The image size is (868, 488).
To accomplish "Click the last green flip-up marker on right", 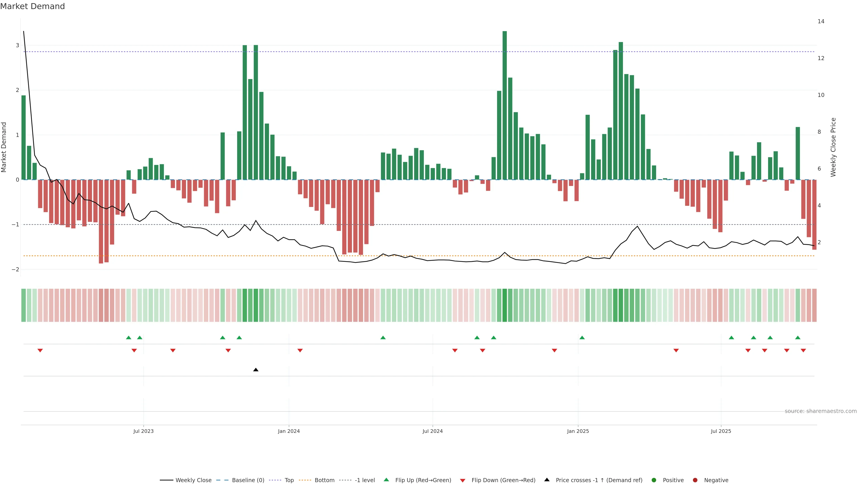I will pyautogui.click(x=797, y=338).
